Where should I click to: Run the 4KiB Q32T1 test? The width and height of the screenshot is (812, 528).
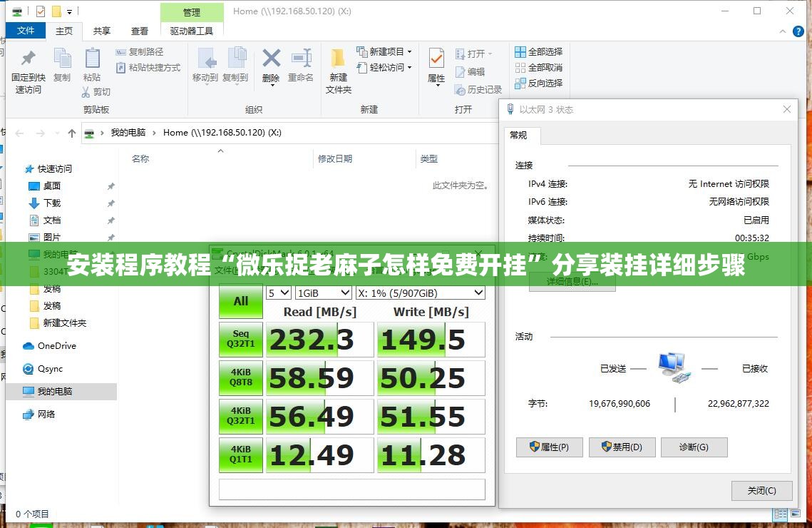pyautogui.click(x=241, y=416)
